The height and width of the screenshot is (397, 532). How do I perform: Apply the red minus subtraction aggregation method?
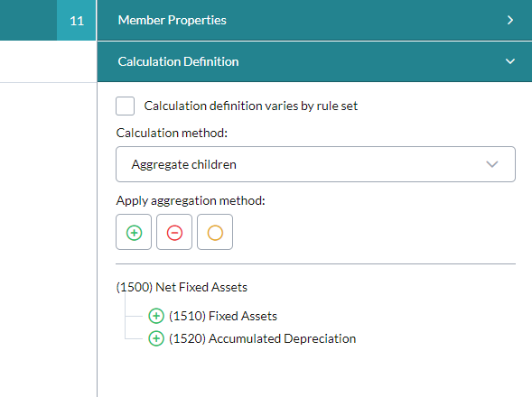coord(174,232)
